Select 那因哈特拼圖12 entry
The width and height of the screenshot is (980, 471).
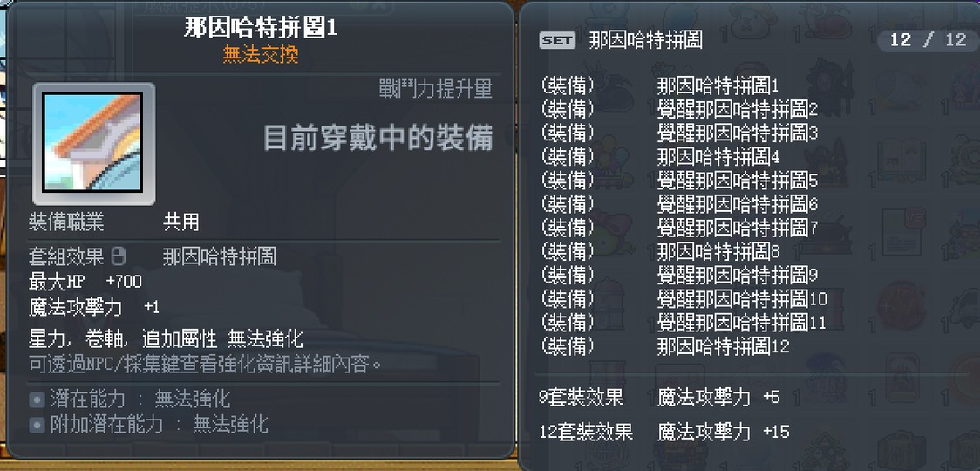coord(723,346)
